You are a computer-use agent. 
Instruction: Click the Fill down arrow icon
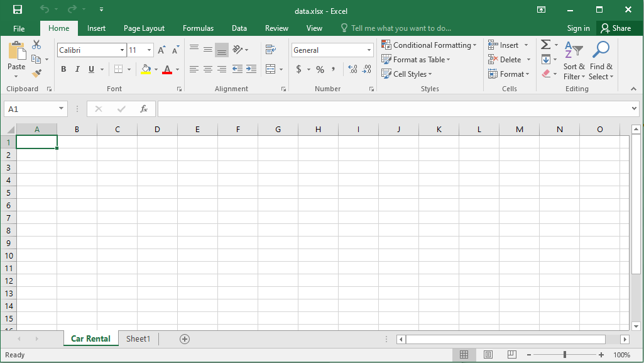[546, 59]
